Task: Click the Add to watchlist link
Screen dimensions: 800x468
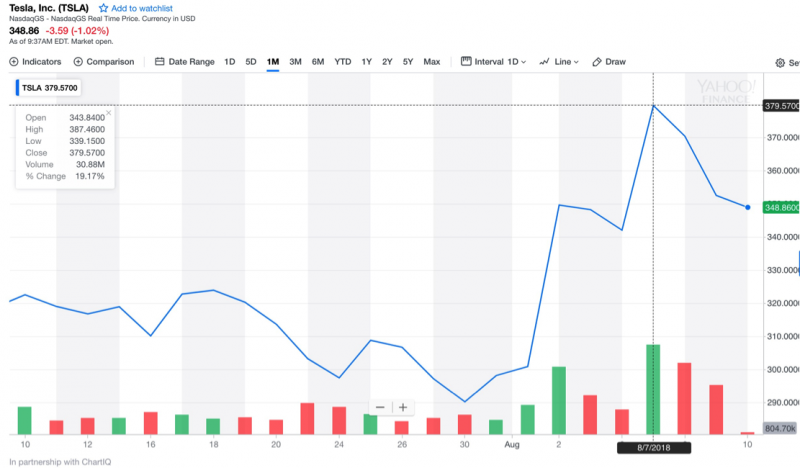Action: click(142, 8)
